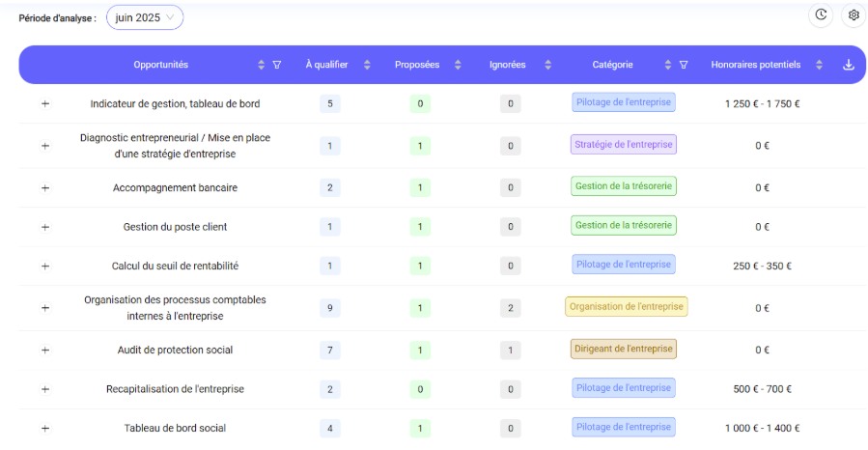
Task: Expand the Tableau de bord social row
Action: coord(45,428)
